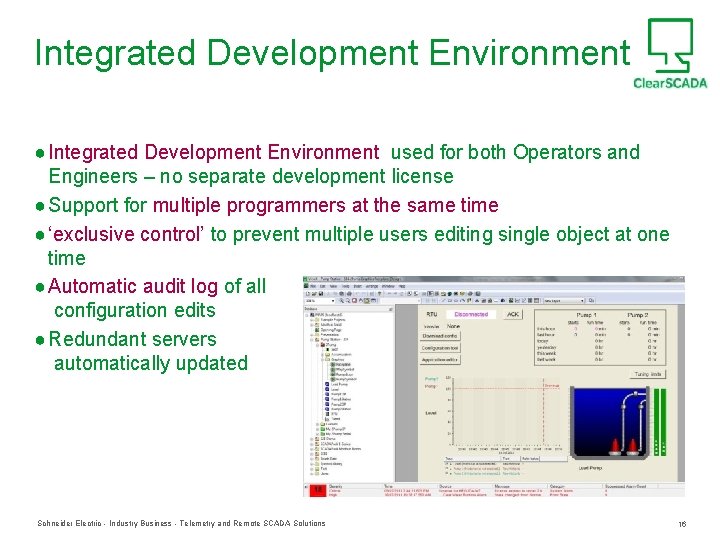Open the Edit menu

pyautogui.click(x=322, y=286)
